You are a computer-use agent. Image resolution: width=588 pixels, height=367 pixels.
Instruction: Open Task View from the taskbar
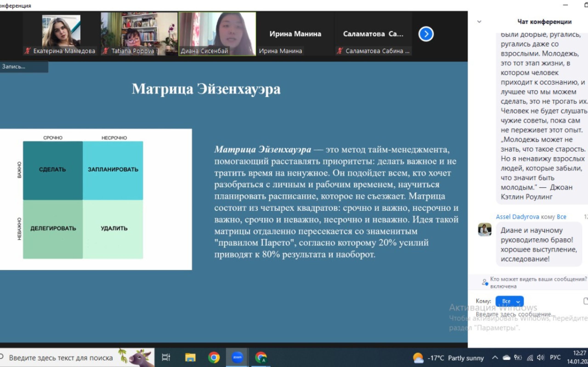(166, 357)
